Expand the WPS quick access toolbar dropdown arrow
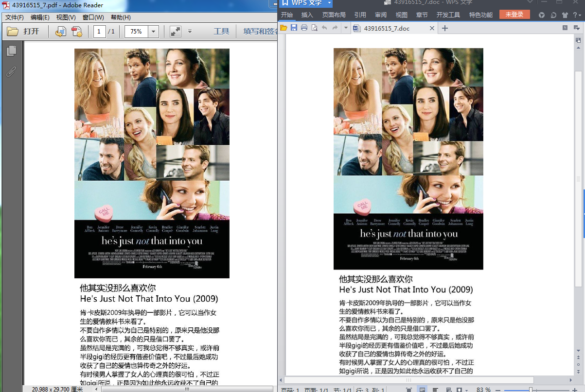The width and height of the screenshot is (585, 392). [x=346, y=28]
